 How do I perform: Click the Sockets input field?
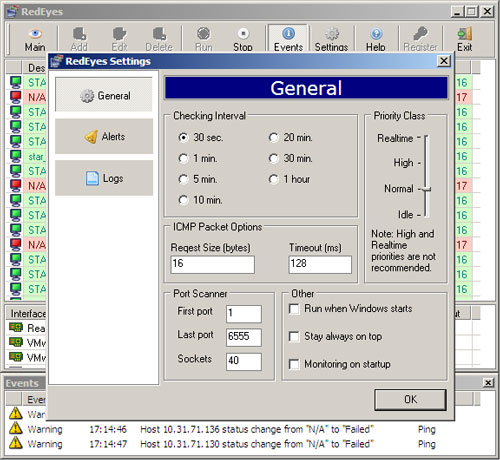244,361
